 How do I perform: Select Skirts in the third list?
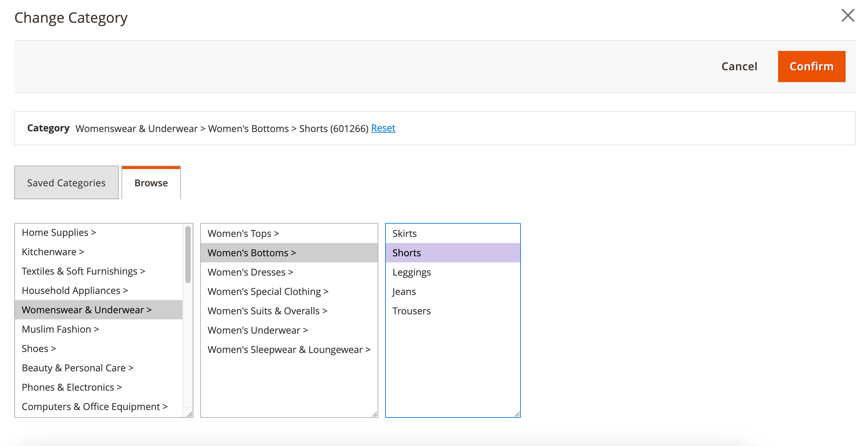404,234
